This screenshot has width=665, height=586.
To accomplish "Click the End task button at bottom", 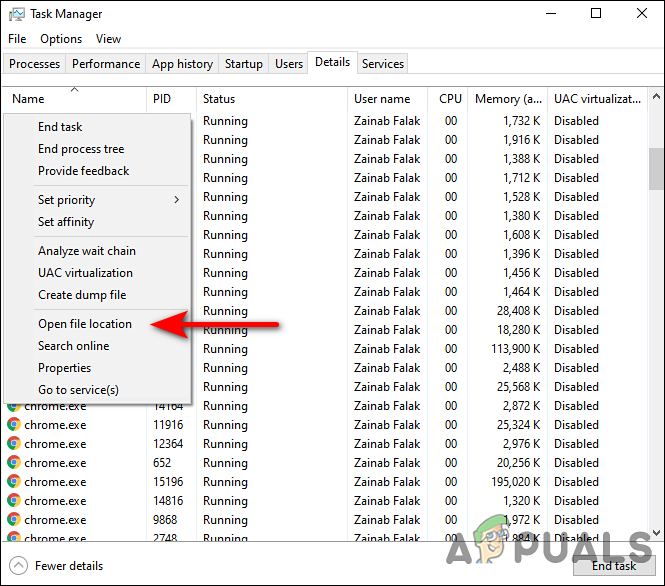I will point(614,566).
